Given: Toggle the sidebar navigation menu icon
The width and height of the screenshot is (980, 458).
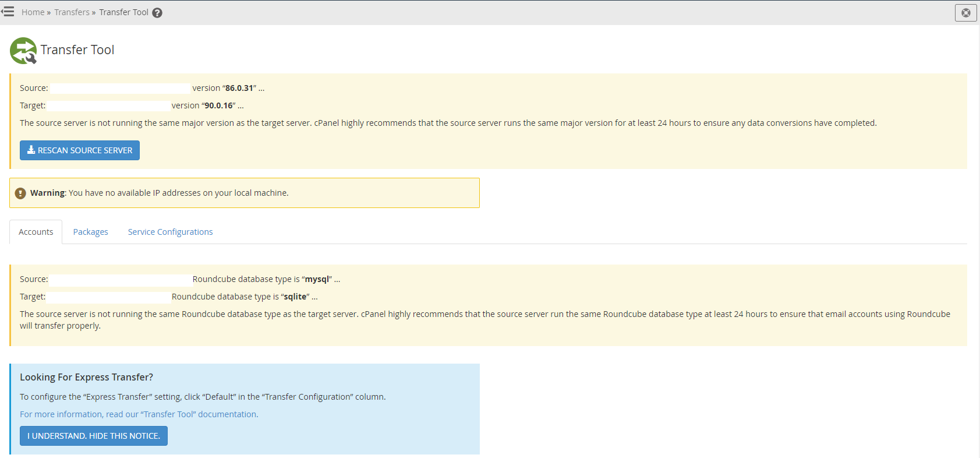Looking at the screenshot, I should tap(8, 12).
